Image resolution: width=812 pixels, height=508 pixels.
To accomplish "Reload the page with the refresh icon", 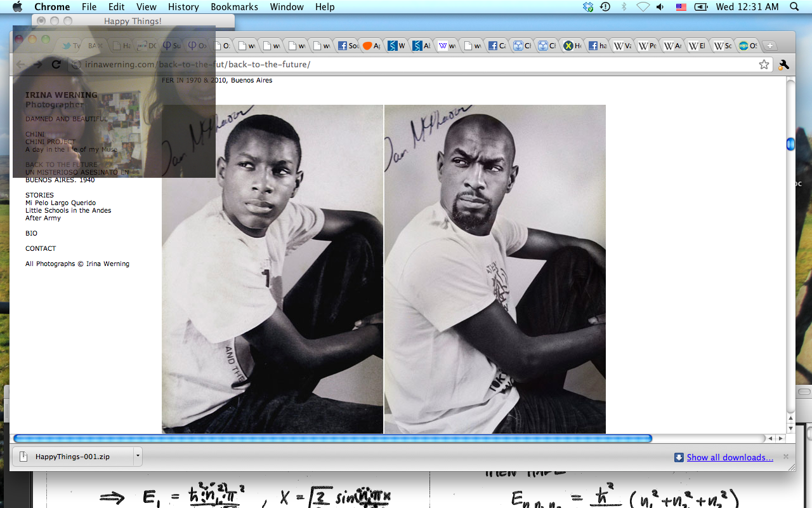I will tap(56, 64).
